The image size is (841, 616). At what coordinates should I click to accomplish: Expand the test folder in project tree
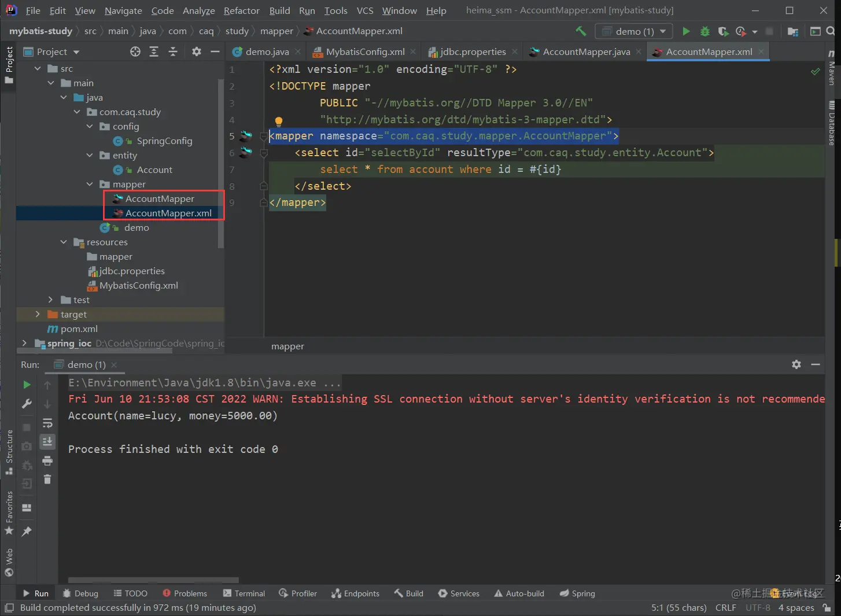pyautogui.click(x=50, y=300)
